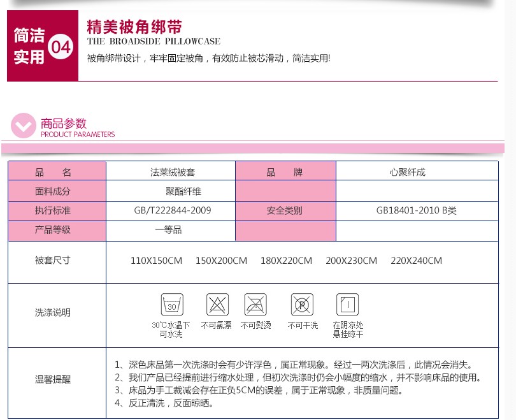Click the 110X150CM size

pos(156,261)
